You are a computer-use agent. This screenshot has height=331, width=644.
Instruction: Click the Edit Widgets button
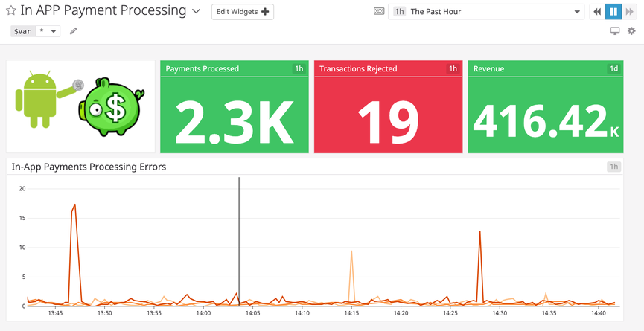click(x=243, y=12)
